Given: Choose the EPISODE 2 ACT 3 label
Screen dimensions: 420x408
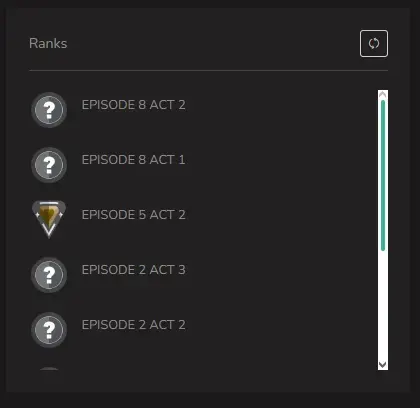Looking at the screenshot, I should click(133, 270).
